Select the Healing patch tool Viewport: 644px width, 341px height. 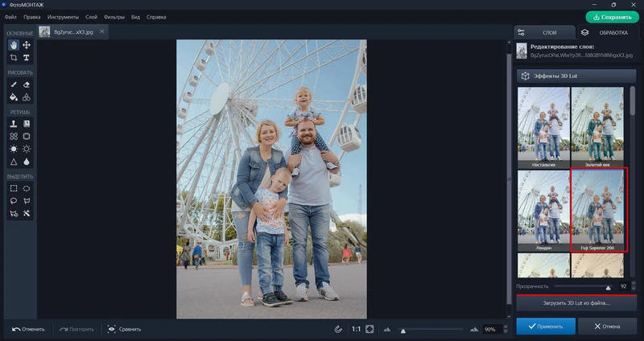pyautogui.click(x=14, y=136)
